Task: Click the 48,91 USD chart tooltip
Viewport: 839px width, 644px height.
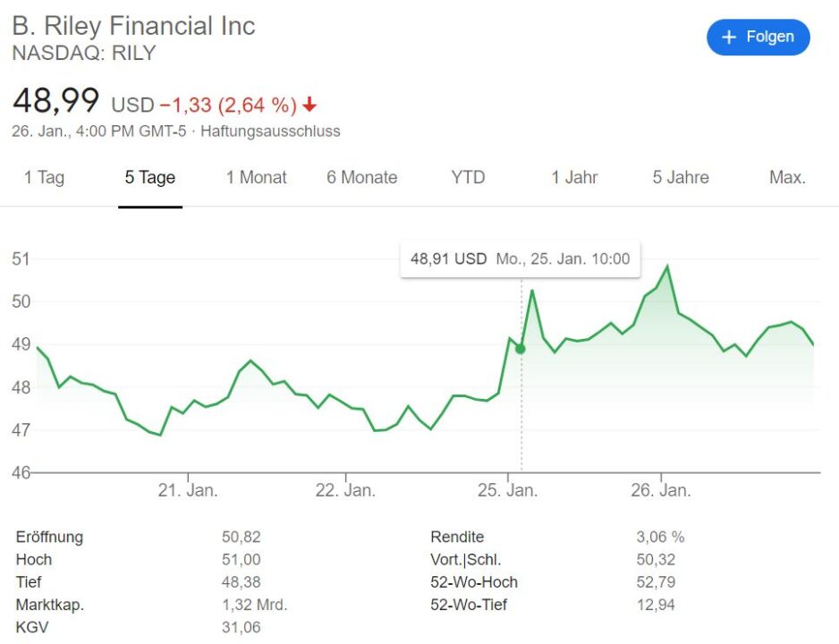Action: click(x=520, y=259)
